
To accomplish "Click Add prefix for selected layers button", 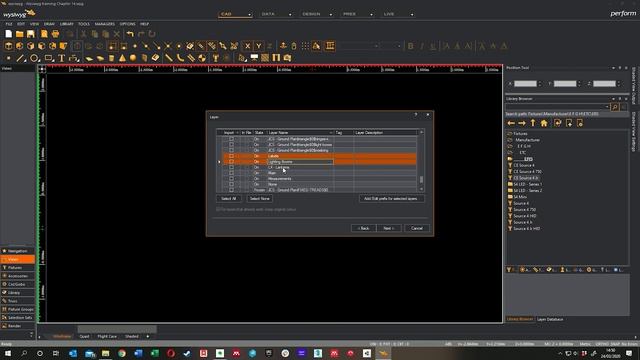I will coord(391,199).
